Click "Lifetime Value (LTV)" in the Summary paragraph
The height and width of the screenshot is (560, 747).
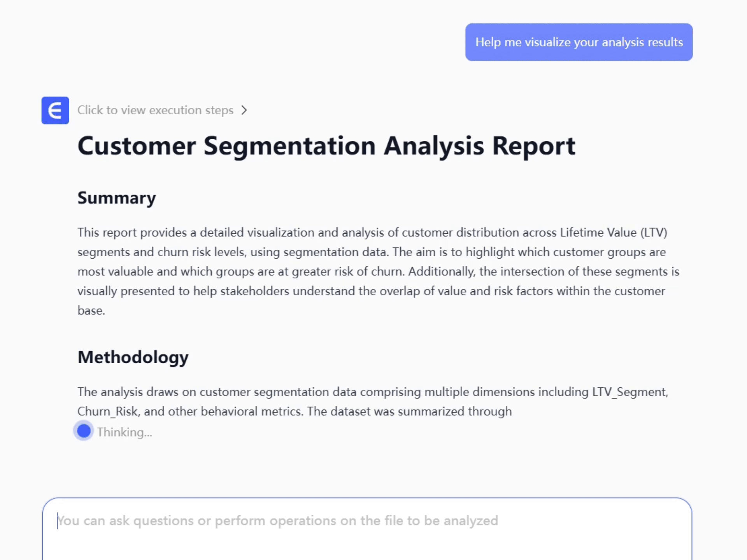tap(613, 233)
